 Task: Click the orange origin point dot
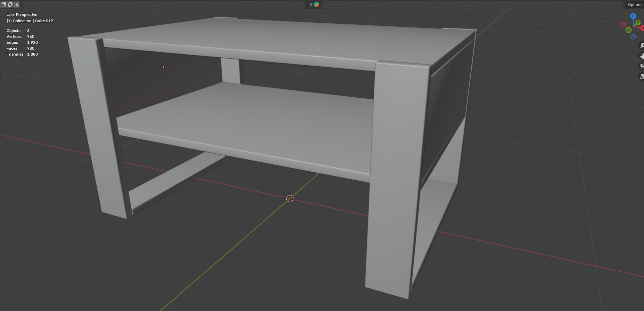click(x=164, y=67)
